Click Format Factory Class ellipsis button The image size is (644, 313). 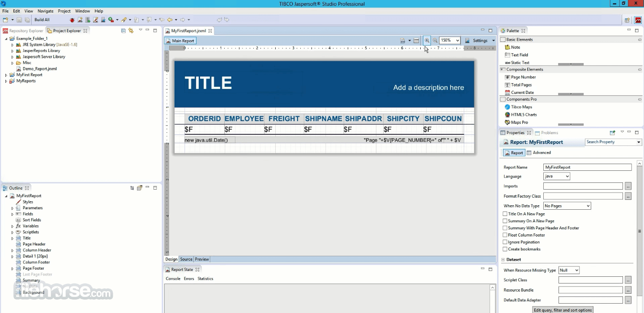628,196
